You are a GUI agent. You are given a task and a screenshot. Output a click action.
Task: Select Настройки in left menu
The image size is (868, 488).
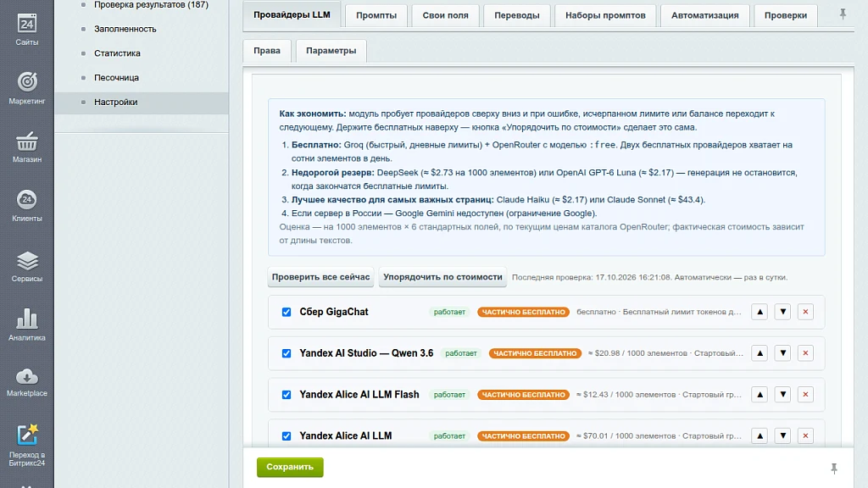tap(115, 102)
